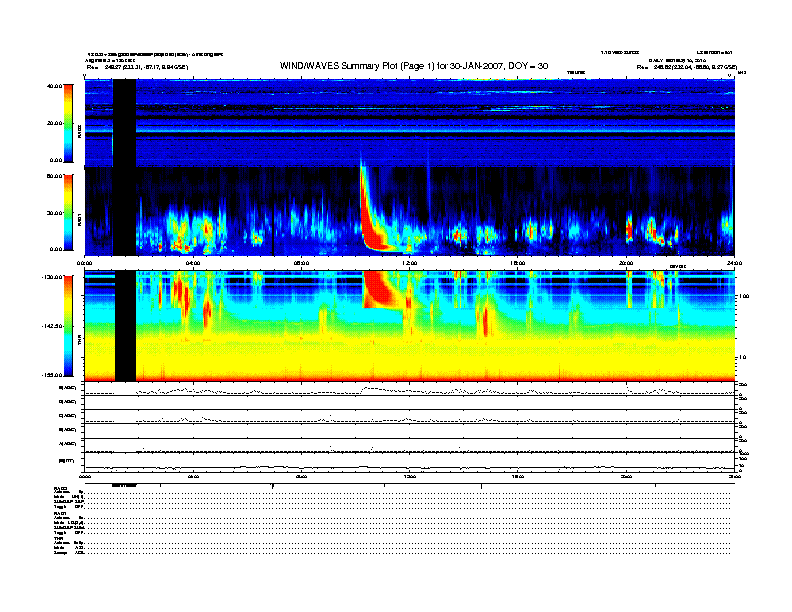
Task: Click the bottom line-plot strip above time axis
Action: coord(409,463)
